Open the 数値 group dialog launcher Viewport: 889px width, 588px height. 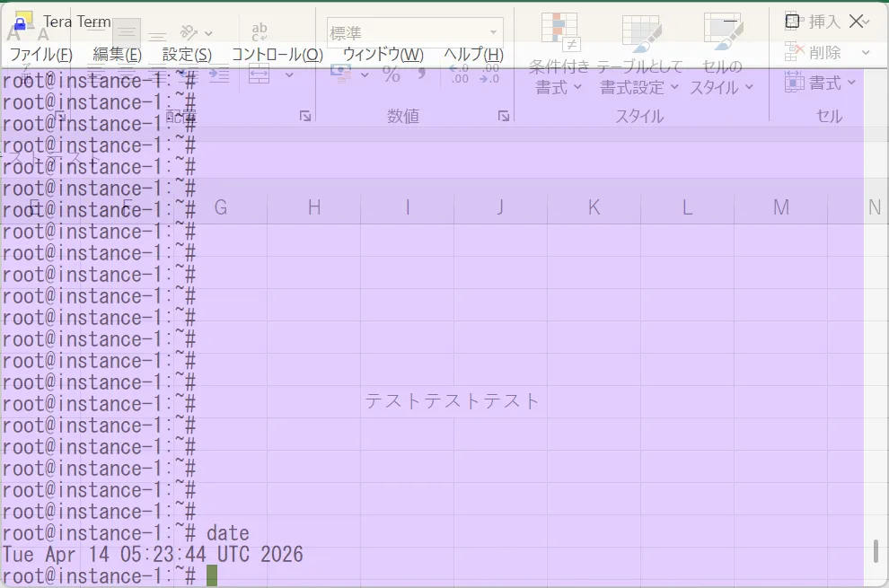point(504,116)
